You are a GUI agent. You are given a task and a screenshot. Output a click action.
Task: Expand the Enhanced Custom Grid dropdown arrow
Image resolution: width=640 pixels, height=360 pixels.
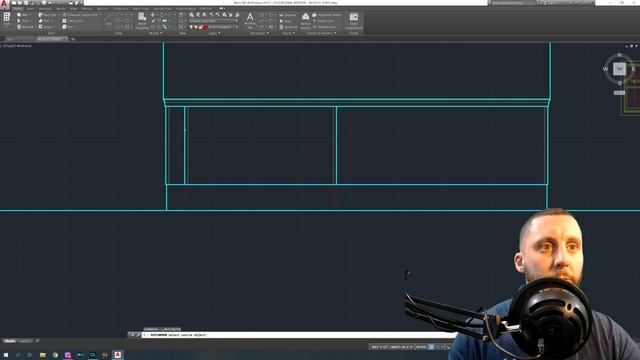click(x=100, y=15)
